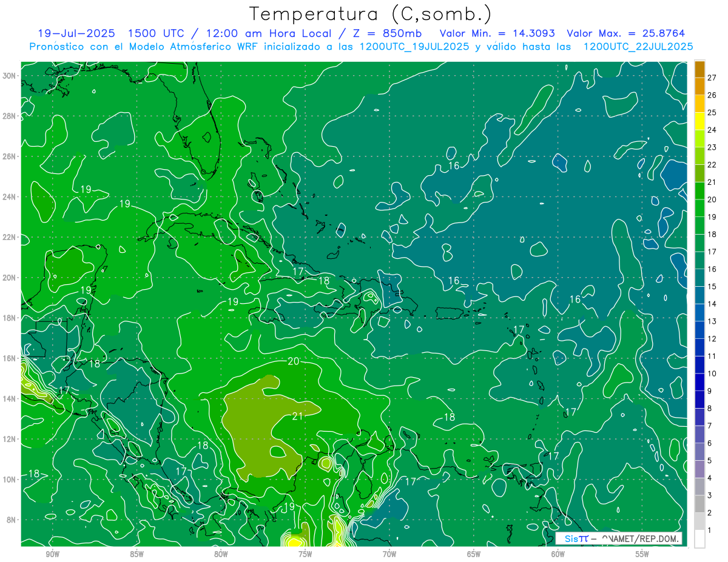This screenshot has width=728, height=562.
Task: Click the 22N latitude axis label
Action: [x=10, y=237]
